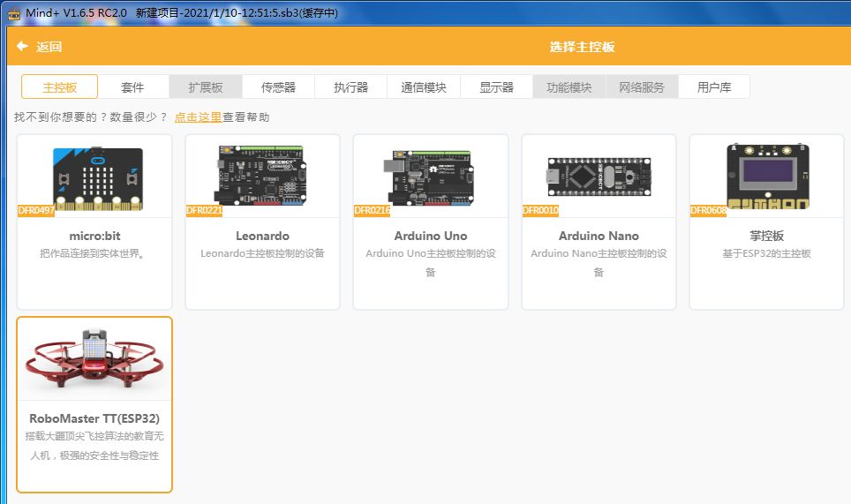Click the DFR0608 product tag

tap(708, 210)
